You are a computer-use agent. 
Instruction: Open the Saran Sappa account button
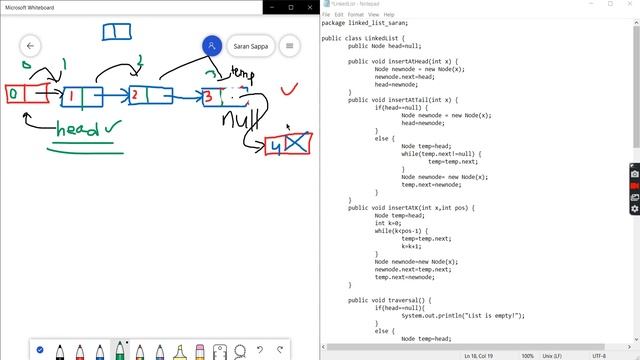point(251,46)
